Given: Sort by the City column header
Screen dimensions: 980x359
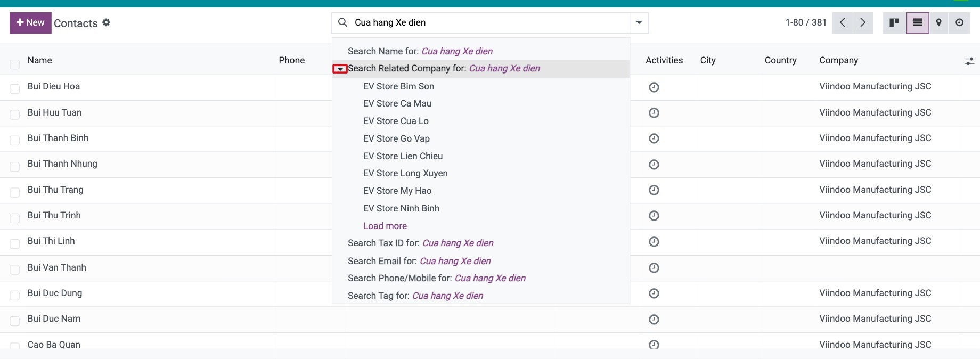Looking at the screenshot, I should [708, 60].
